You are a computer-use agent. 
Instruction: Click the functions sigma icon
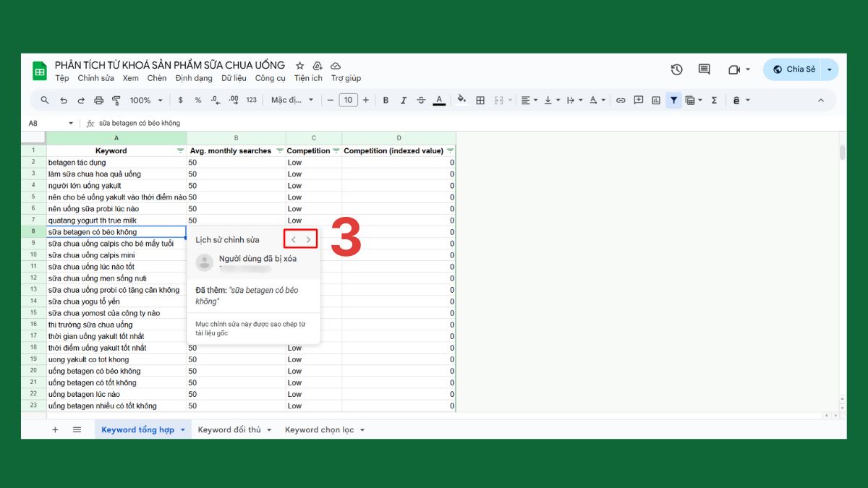713,100
